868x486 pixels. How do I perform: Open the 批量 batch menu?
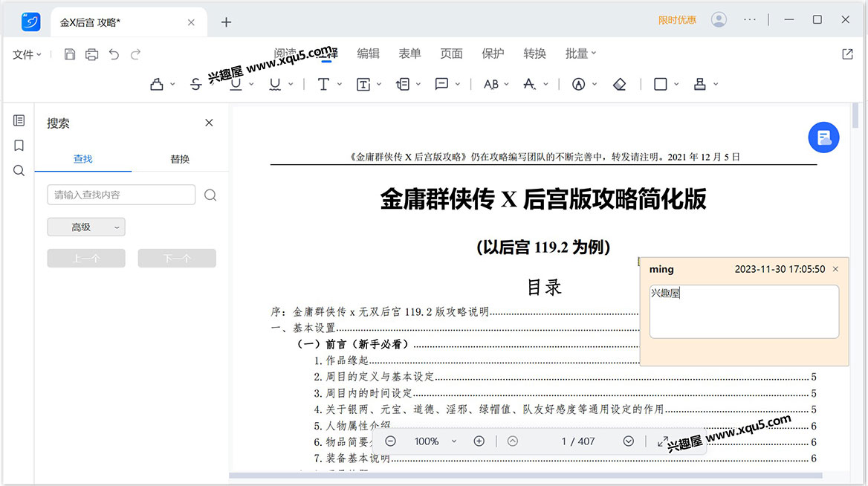pyautogui.click(x=580, y=54)
